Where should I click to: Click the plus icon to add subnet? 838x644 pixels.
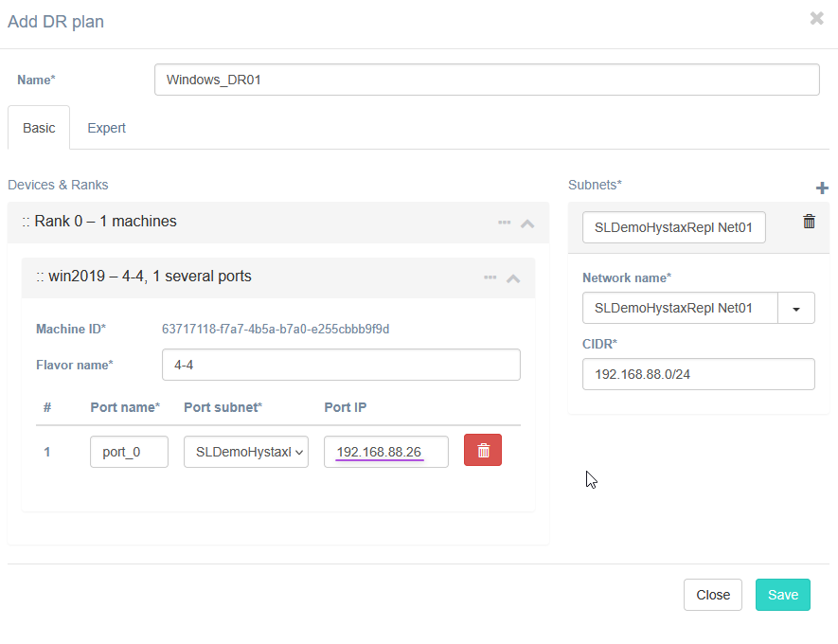(x=821, y=188)
